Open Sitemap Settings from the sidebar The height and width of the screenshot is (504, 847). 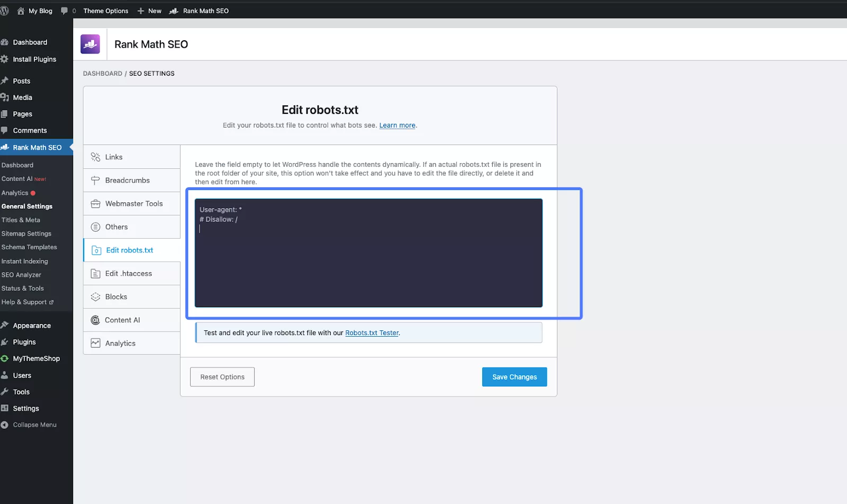click(26, 233)
